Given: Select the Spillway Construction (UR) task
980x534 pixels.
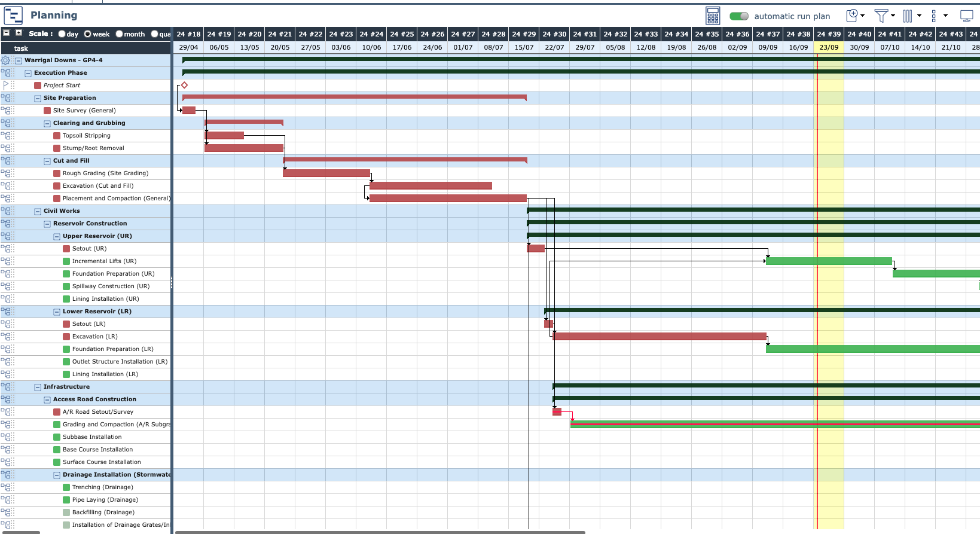Looking at the screenshot, I should [x=111, y=286].
